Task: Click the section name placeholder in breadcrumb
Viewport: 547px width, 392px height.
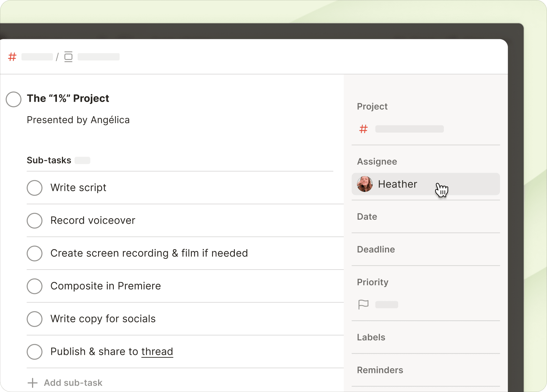Action: click(x=98, y=57)
